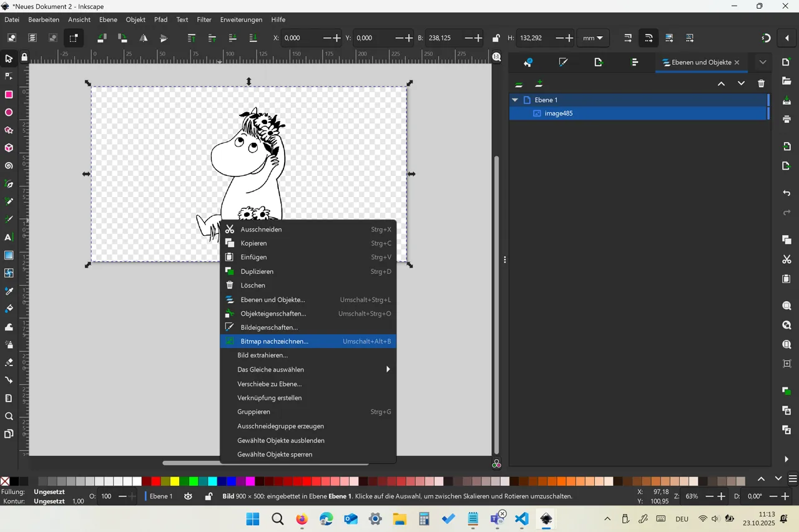Toggle moving patterns with objects
The width and height of the screenshot is (799, 532).
pyautogui.click(x=690, y=38)
